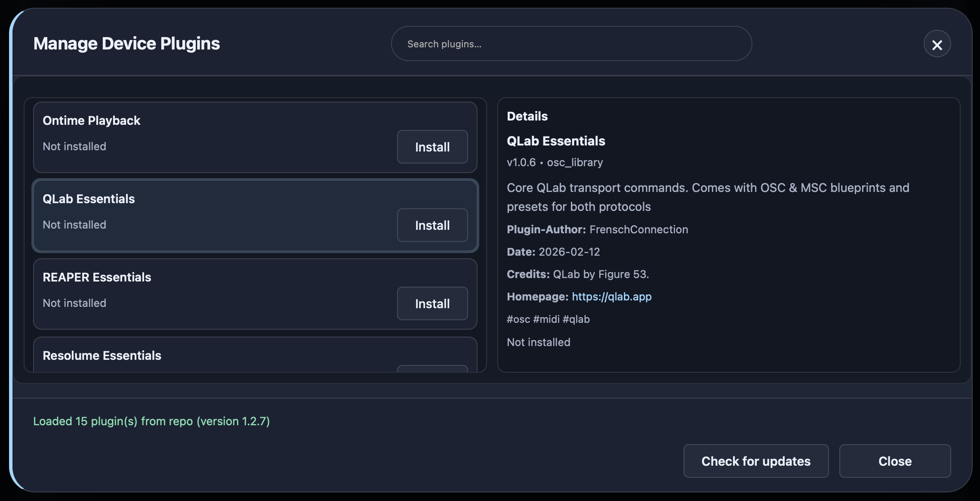Install the REAPER Essentials plugin
The image size is (980, 501).
point(432,304)
